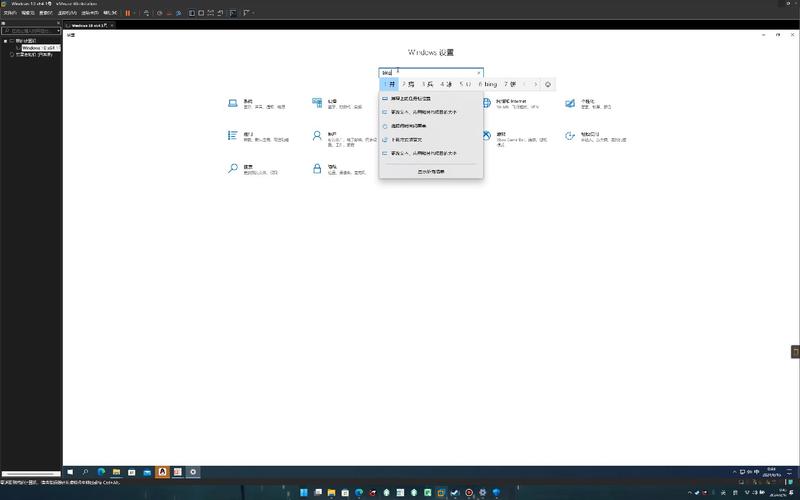Show next page of IME candidates
Image resolution: width=800 pixels, height=500 pixels.
pyautogui.click(x=535, y=84)
